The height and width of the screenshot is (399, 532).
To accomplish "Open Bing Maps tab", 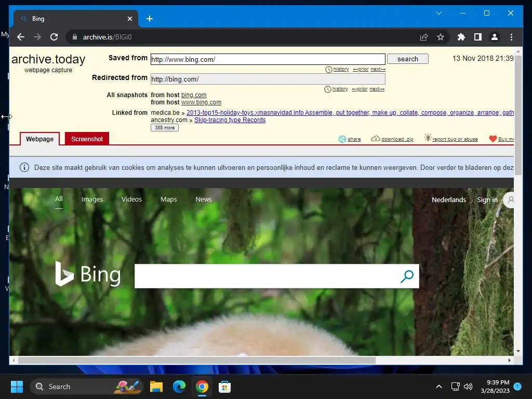I will point(169,199).
